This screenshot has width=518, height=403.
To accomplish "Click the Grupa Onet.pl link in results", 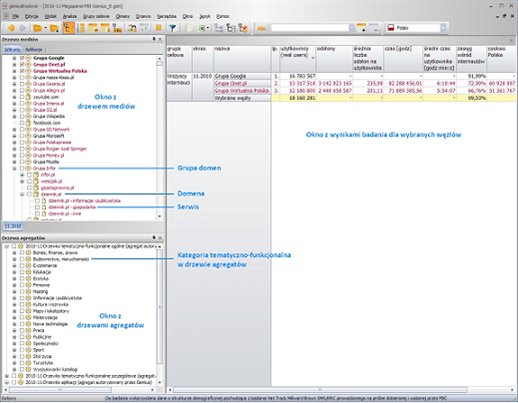I will click(x=231, y=83).
